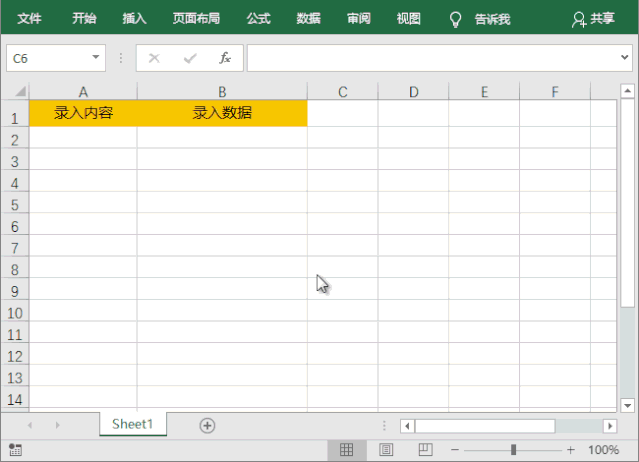Viewport: 639px width, 462px height.
Task: Select the Sheet1 tab
Action: [x=132, y=424]
